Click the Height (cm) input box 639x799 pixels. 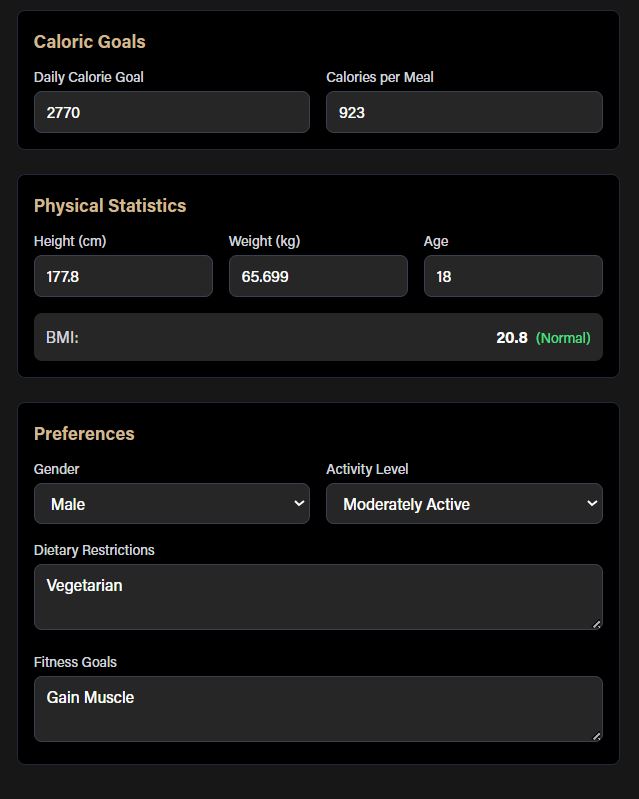click(x=123, y=276)
